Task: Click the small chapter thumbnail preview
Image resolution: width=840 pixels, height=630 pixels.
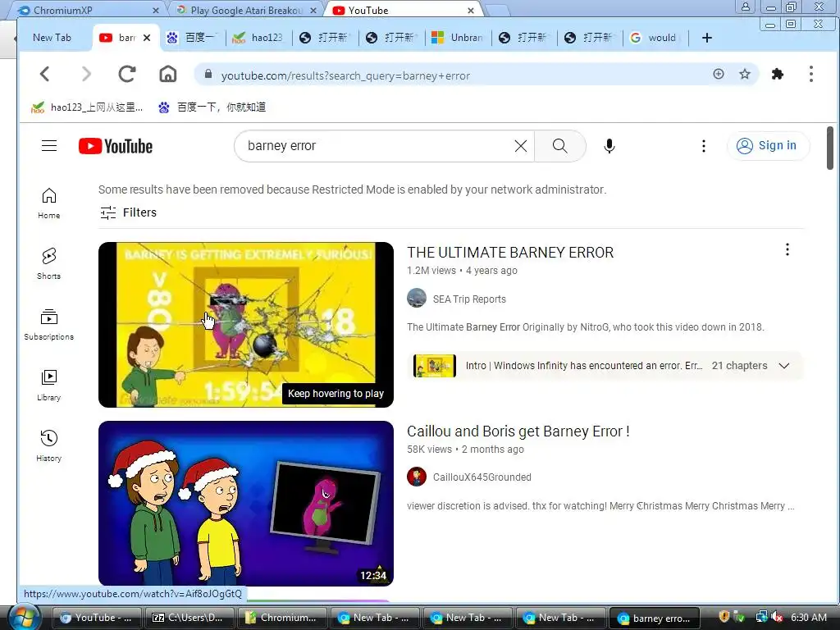Action: pos(435,366)
